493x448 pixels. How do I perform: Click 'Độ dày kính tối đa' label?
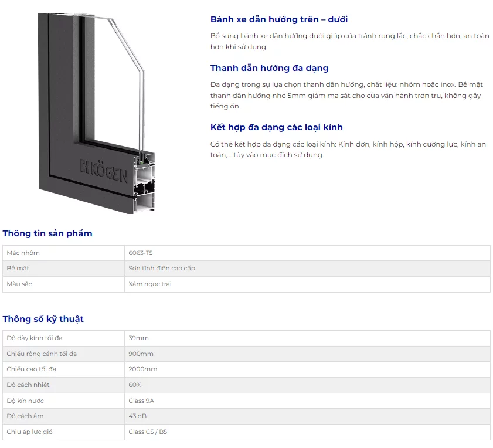[x=35, y=338]
